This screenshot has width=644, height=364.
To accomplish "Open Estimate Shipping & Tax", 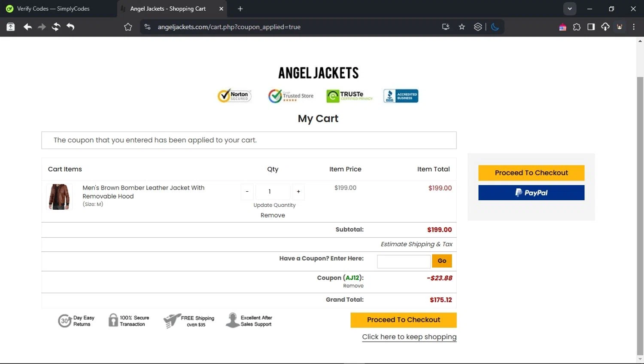I will 416,244.
